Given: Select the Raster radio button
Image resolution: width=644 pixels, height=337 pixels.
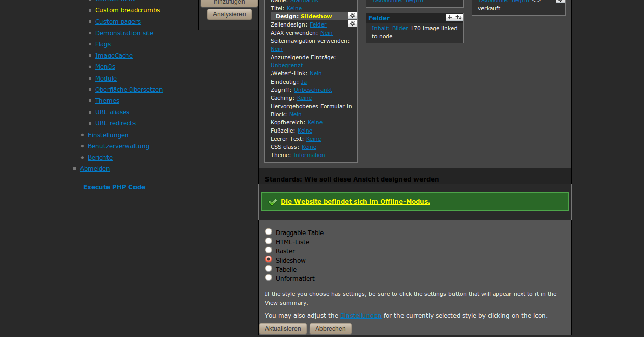Looking at the screenshot, I should 269,250.
